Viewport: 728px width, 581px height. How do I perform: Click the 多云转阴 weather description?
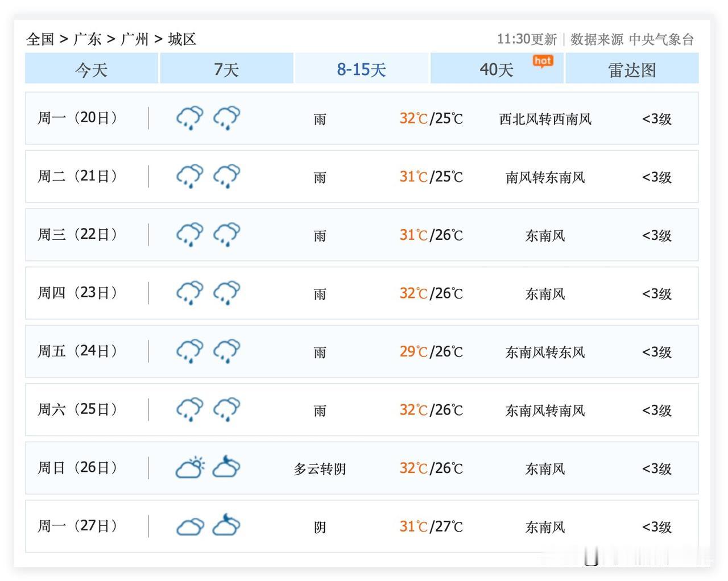pyautogui.click(x=320, y=469)
